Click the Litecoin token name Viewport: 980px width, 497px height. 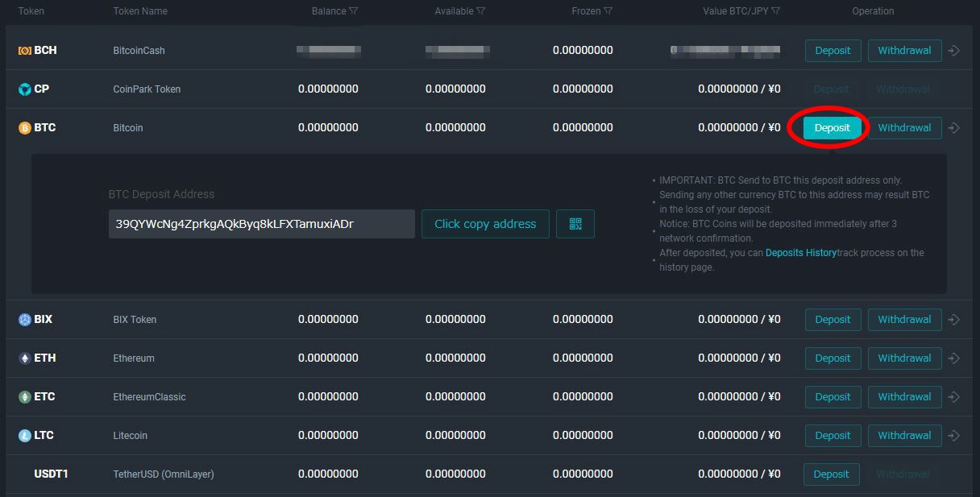pos(130,436)
